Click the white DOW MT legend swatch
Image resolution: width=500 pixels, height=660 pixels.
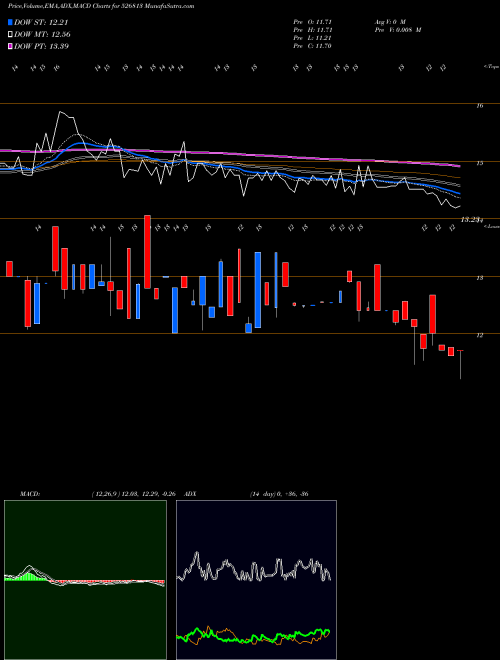pos(10,35)
